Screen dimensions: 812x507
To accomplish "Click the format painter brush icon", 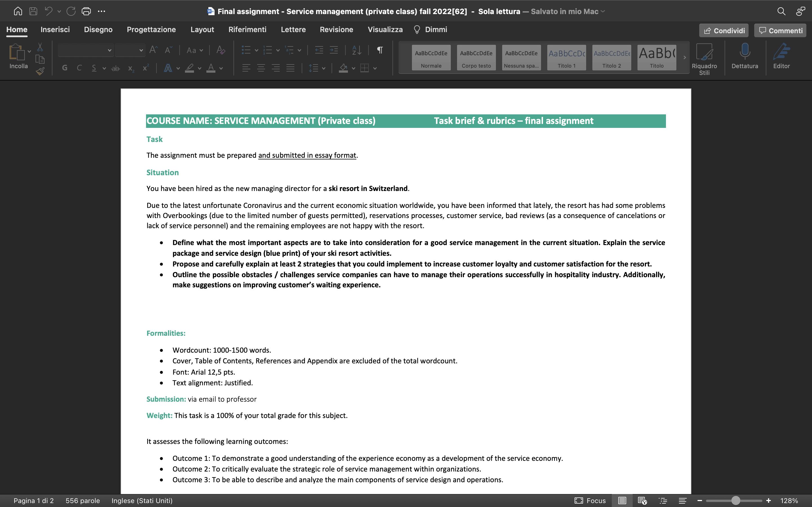I will (x=40, y=71).
